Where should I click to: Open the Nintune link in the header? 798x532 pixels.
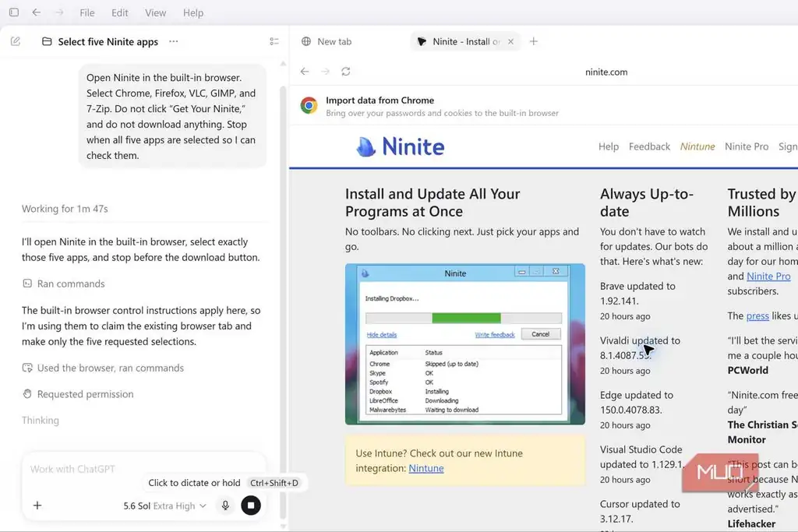697,146
